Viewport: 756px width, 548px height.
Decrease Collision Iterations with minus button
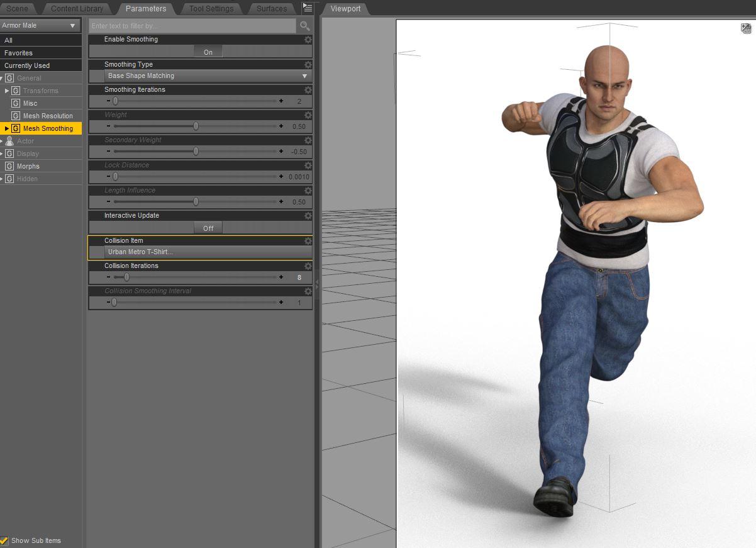(108, 277)
